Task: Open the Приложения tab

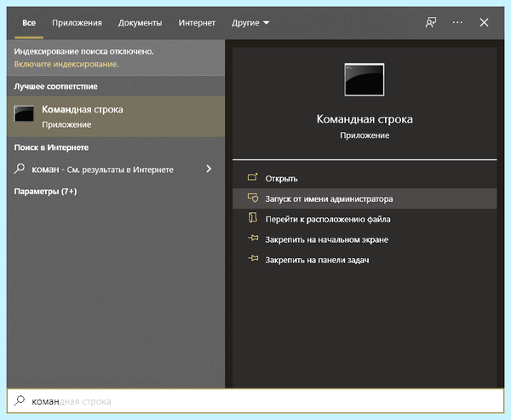Action: click(x=77, y=23)
